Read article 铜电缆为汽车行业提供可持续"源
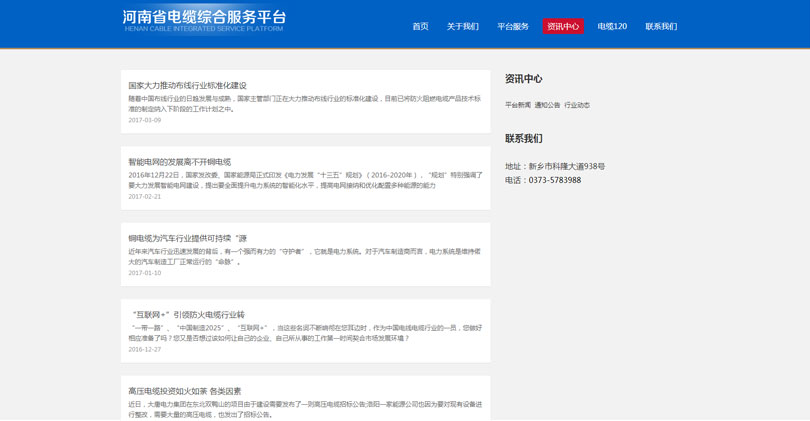 click(187, 238)
